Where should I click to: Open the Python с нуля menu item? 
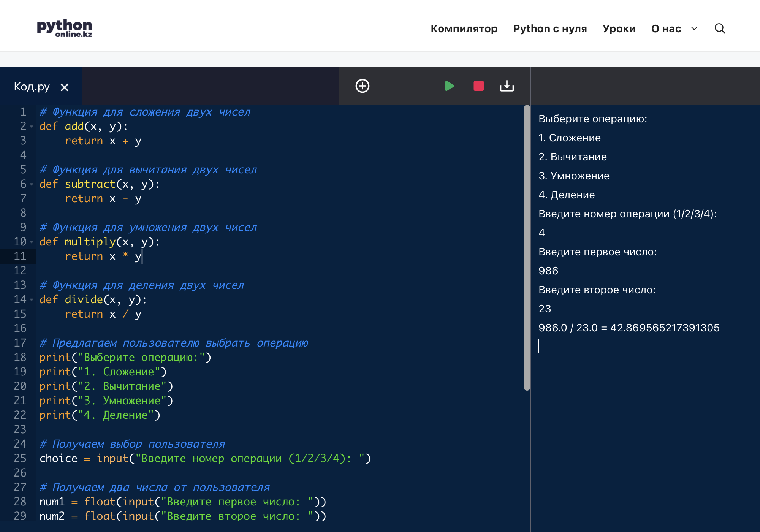(x=550, y=28)
